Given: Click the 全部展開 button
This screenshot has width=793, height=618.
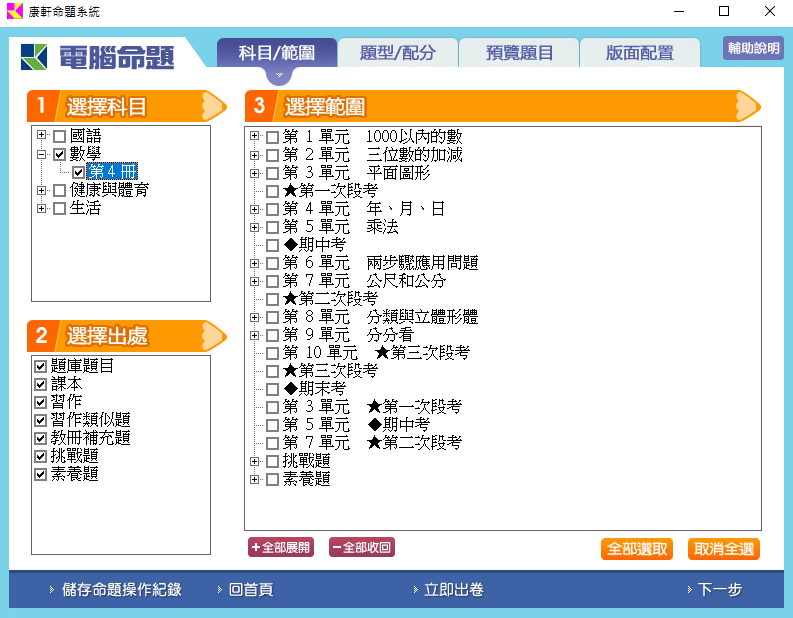Looking at the screenshot, I should (281, 548).
